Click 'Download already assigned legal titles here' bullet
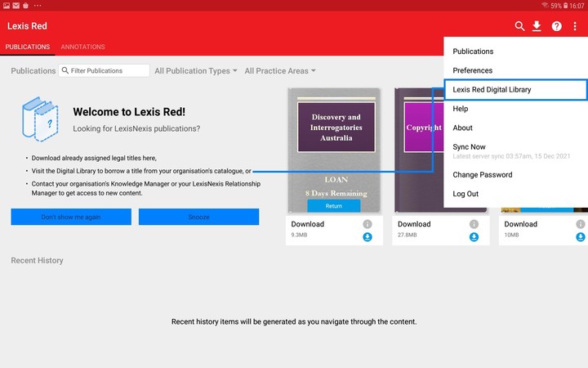 (94, 158)
